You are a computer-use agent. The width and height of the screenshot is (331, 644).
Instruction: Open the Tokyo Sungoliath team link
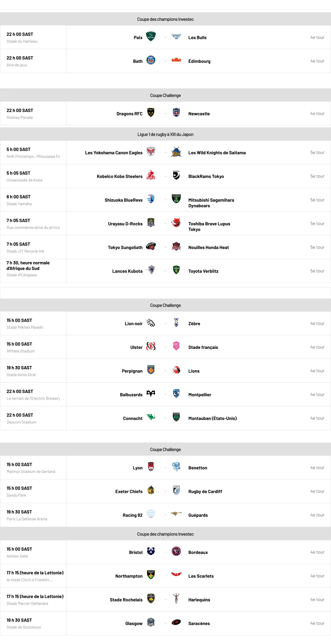125,247
